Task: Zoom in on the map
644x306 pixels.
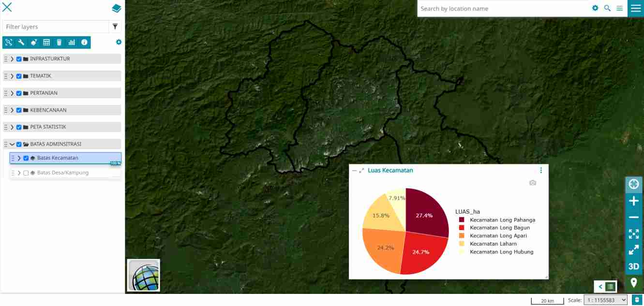Action: click(x=633, y=201)
